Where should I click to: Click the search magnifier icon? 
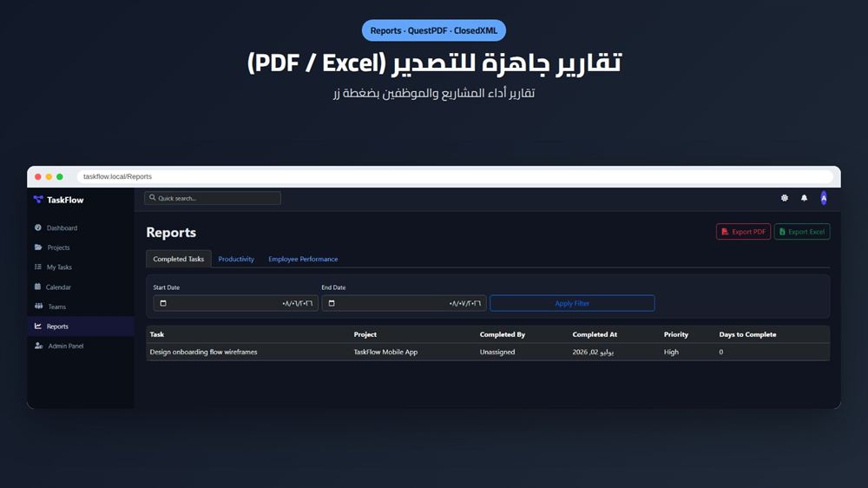152,198
